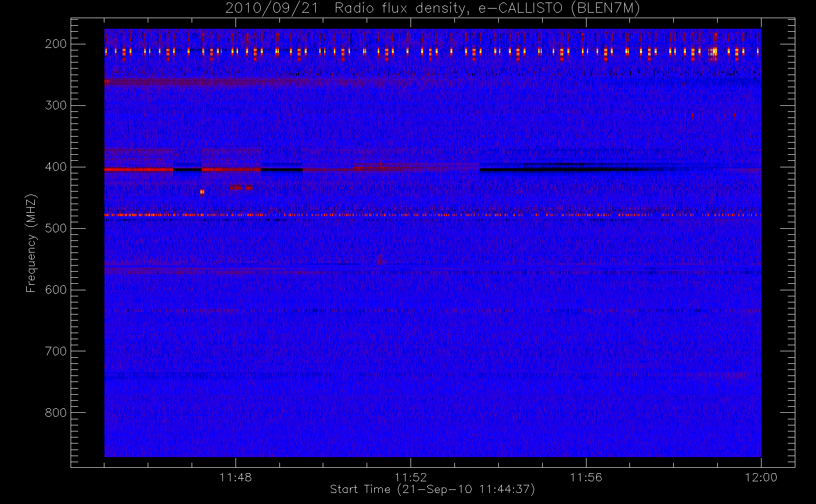This screenshot has height=504, width=816.
Task: Click the bright yellow-white burst near 11:59 at 210 MHz
Action: click(714, 51)
